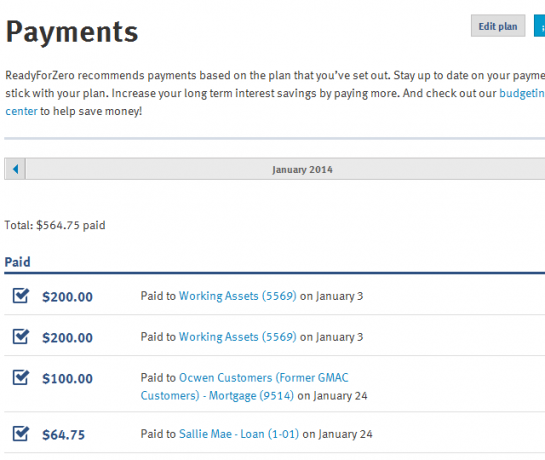Click the Edit plan button
The width and height of the screenshot is (545, 460).
point(498,26)
